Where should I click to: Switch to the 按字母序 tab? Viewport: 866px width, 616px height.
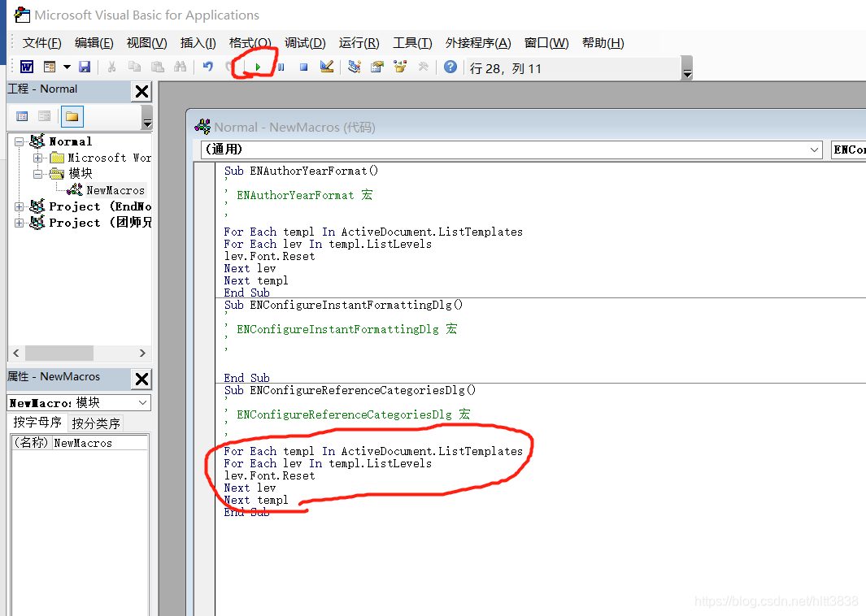tap(37, 423)
